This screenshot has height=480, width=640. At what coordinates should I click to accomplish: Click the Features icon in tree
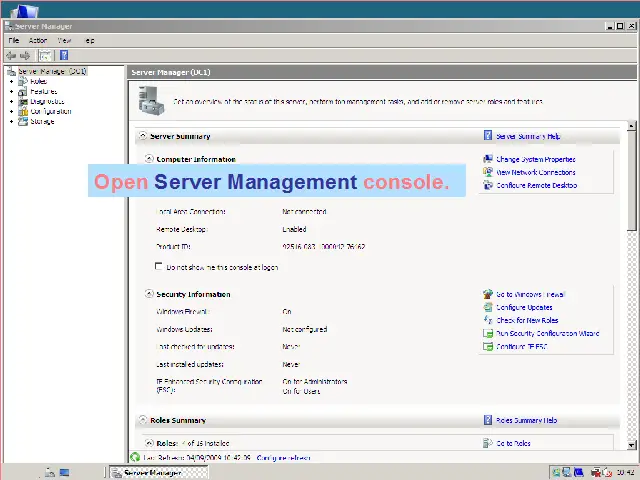click(23, 91)
